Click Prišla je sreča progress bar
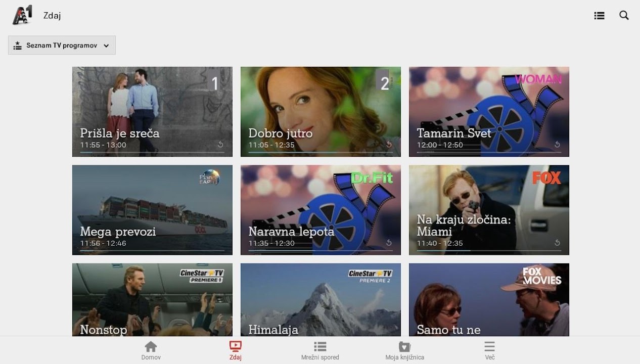Image resolution: width=640 pixels, height=364 pixels. point(152,152)
